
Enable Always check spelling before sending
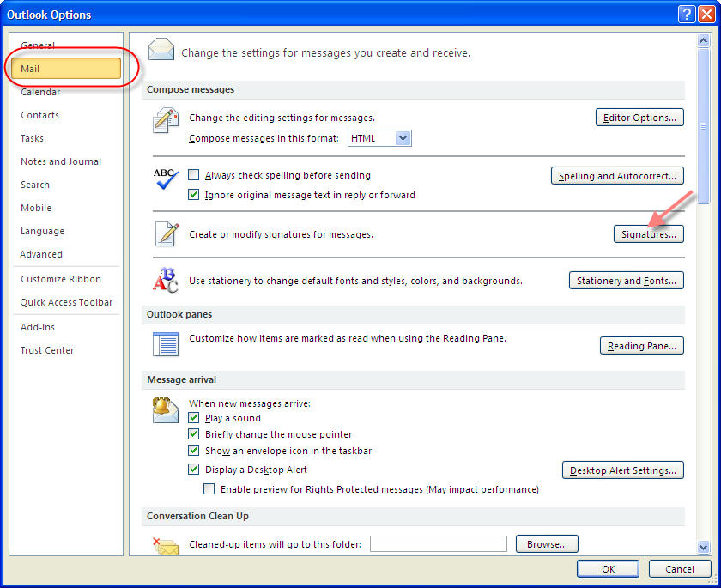coord(193,175)
